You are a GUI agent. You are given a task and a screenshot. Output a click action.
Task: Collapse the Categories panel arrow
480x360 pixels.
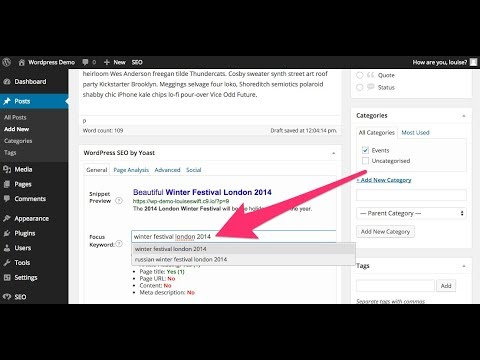click(464, 116)
